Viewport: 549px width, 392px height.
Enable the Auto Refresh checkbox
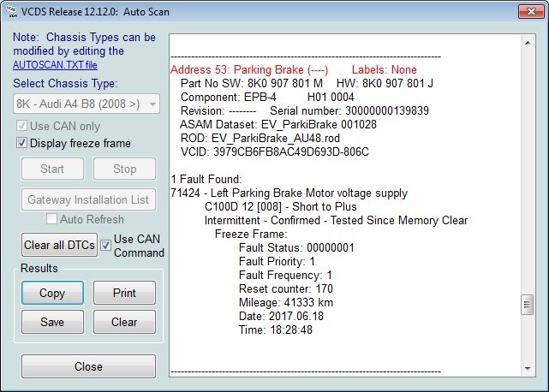tap(51, 219)
